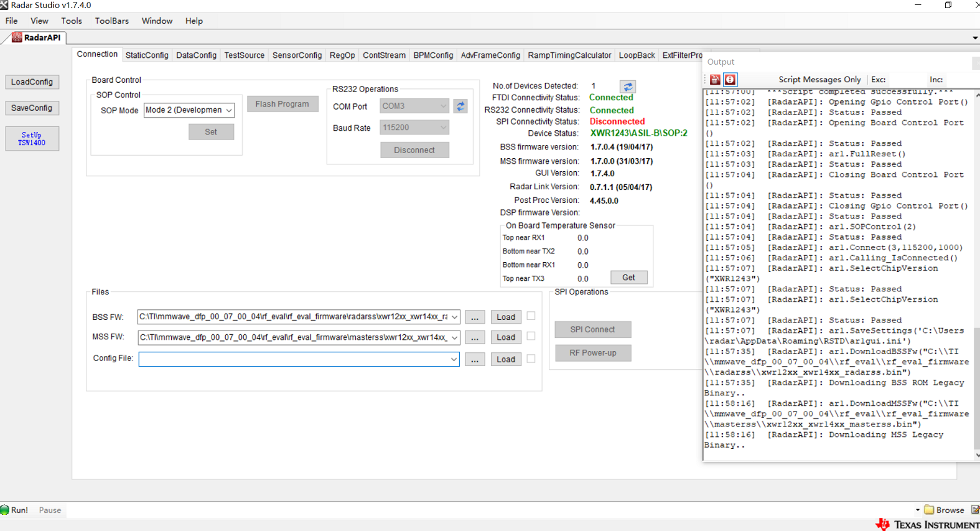Expand the MSS FW path dropdown

click(x=454, y=337)
